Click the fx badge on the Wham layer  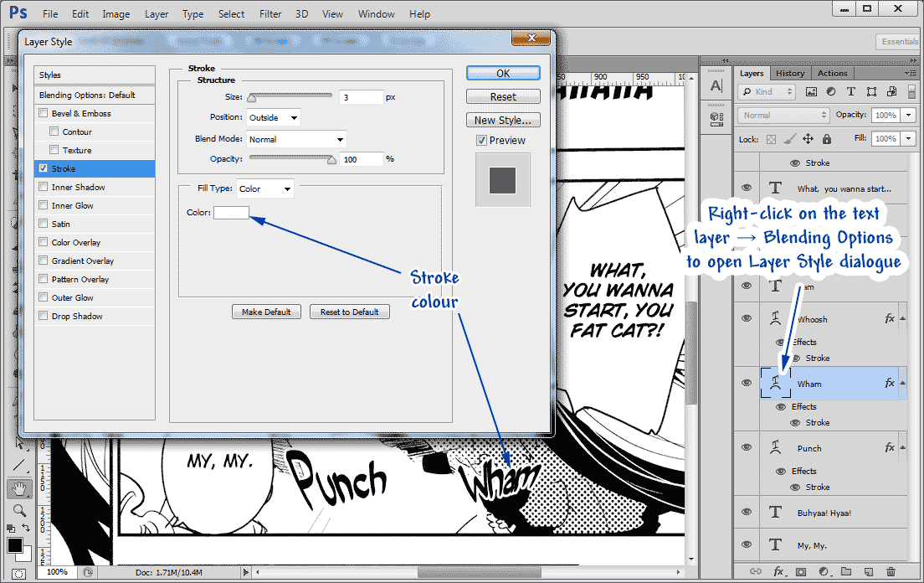(x=890, y=383)
